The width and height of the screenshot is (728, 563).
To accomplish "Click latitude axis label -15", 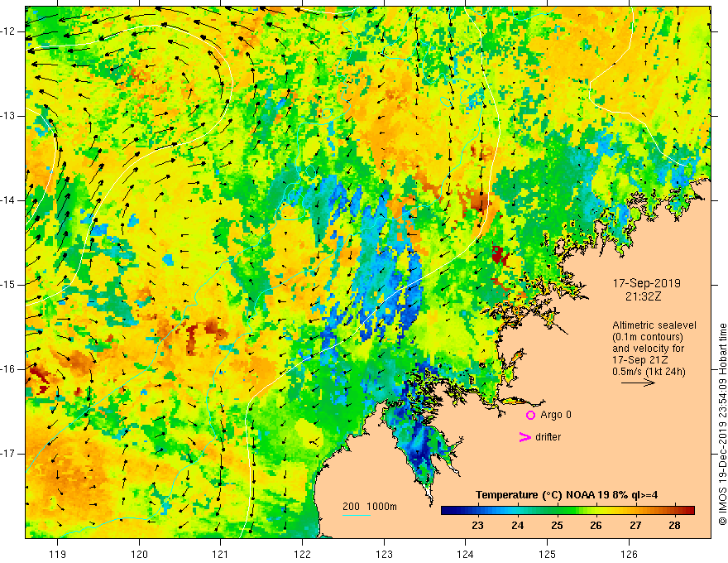I will click(9, 285).
